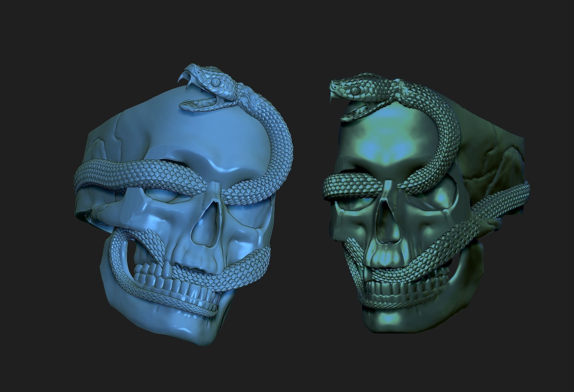Click the snake head on blue skull

(209, 87)
